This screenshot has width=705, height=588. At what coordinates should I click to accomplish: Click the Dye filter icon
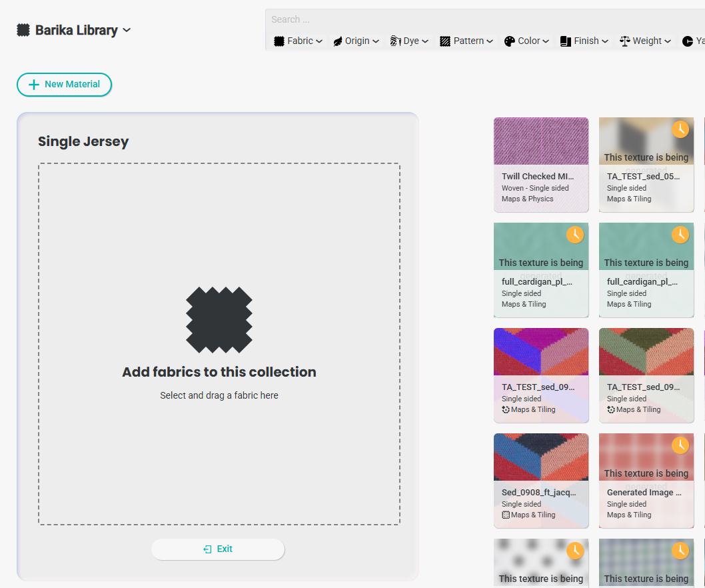coord(395,41)
